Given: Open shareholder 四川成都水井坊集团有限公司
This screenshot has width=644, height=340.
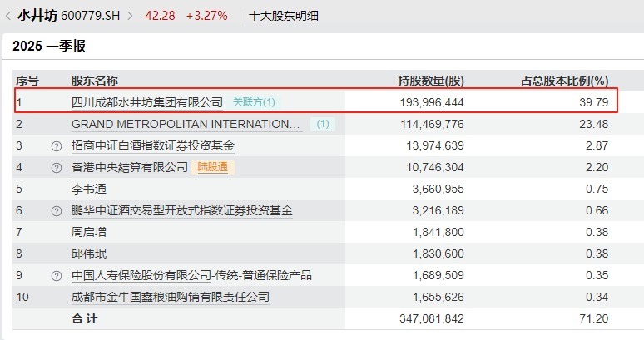Looking at the screenshot, I should 147,102.
